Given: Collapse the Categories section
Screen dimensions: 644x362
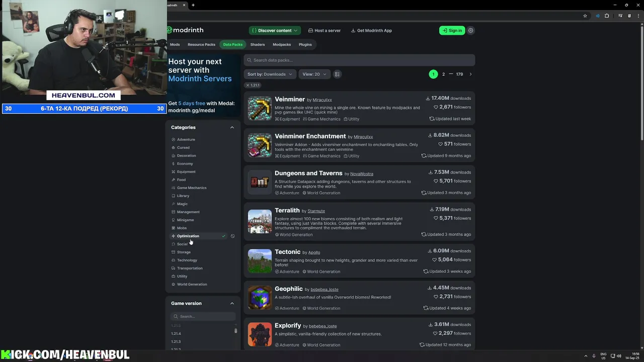Looking at the screenshot, I should click(232, 127).
